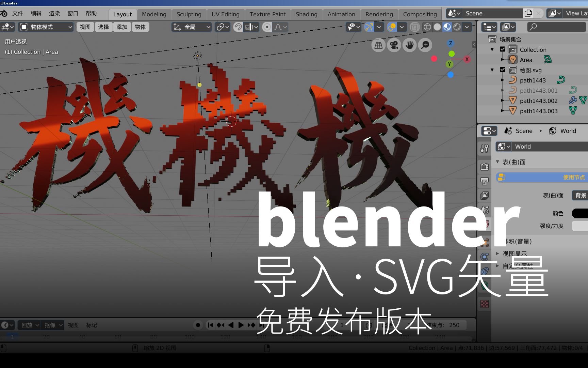Click the camera view gizmo icon

point(394,45)
